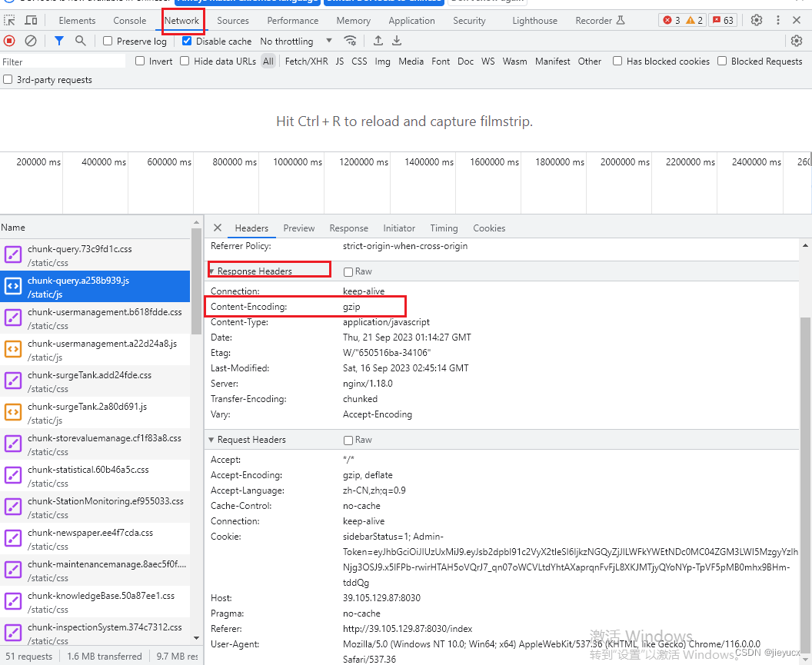Select chunk-usermanagement.a22d24a8.js request
The image size is (812, 665).
pos(101,344)
